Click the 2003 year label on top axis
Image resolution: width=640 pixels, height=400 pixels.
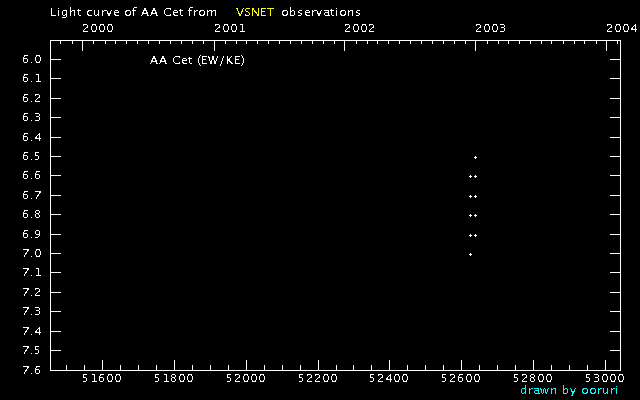[489, 28]
